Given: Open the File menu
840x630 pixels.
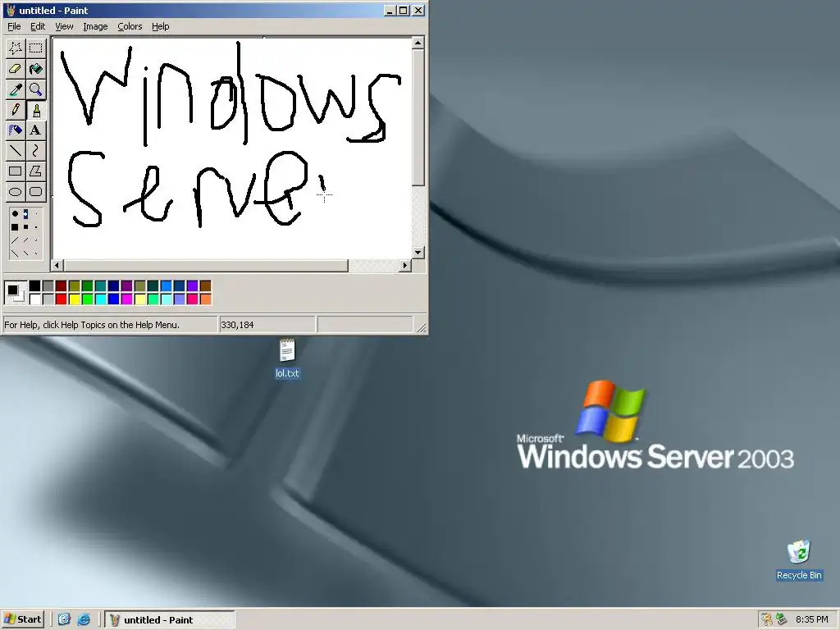Looking at the screenshot, I should pyautogui.click(x=14, y=26).
